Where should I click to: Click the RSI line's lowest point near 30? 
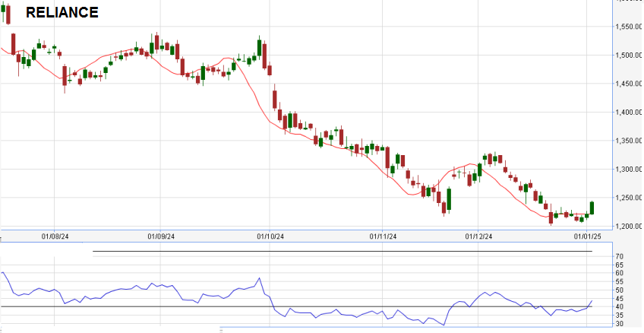[444, 325]
